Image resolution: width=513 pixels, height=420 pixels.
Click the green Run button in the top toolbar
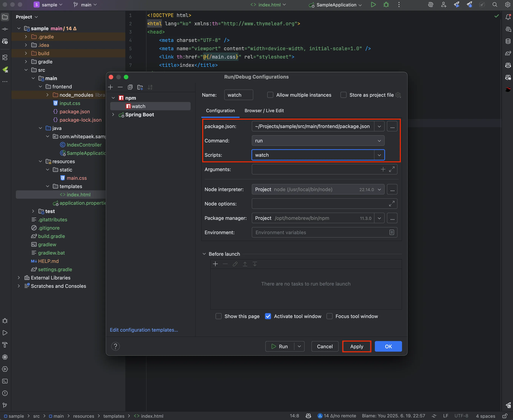click(373, 5)
